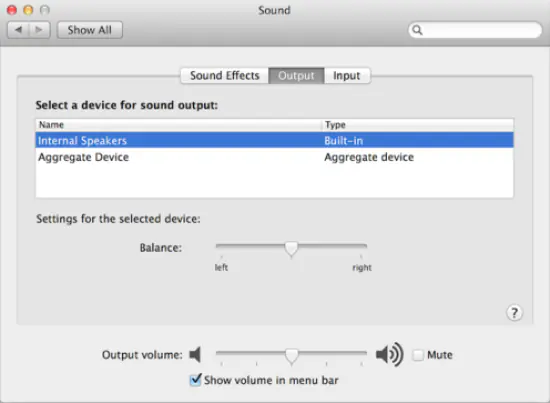Select Internal Speakers in the device list
550x403 pixels.
274,140
